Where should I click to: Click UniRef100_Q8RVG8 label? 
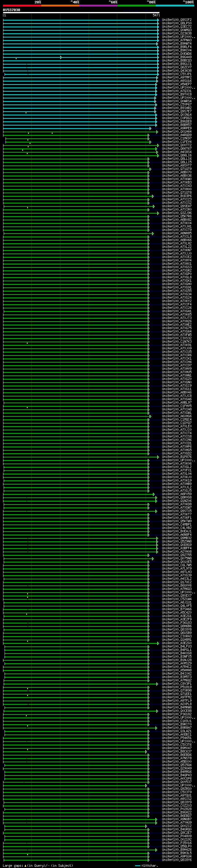pos(176,497)
